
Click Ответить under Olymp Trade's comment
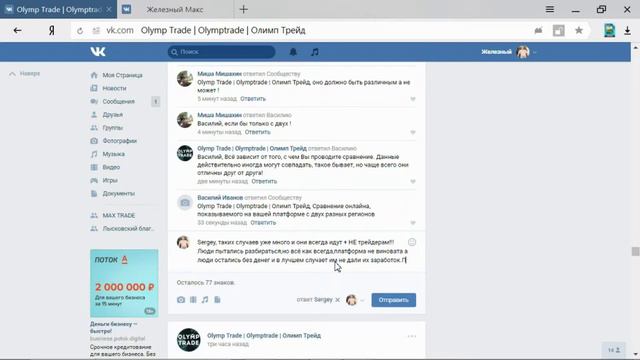(264, 182)
